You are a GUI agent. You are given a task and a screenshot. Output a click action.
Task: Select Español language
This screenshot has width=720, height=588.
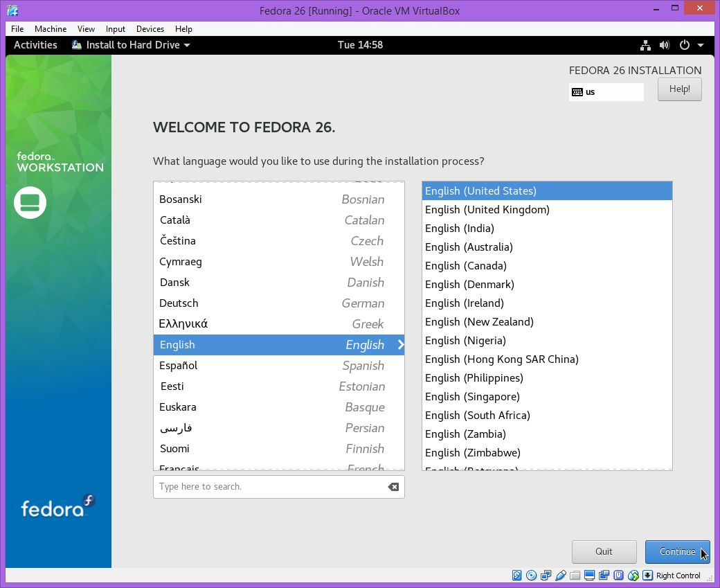(279, 366)
